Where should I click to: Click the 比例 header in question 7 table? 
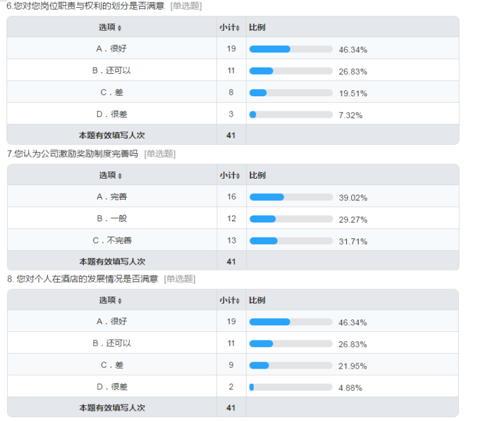tap(258, 175)
